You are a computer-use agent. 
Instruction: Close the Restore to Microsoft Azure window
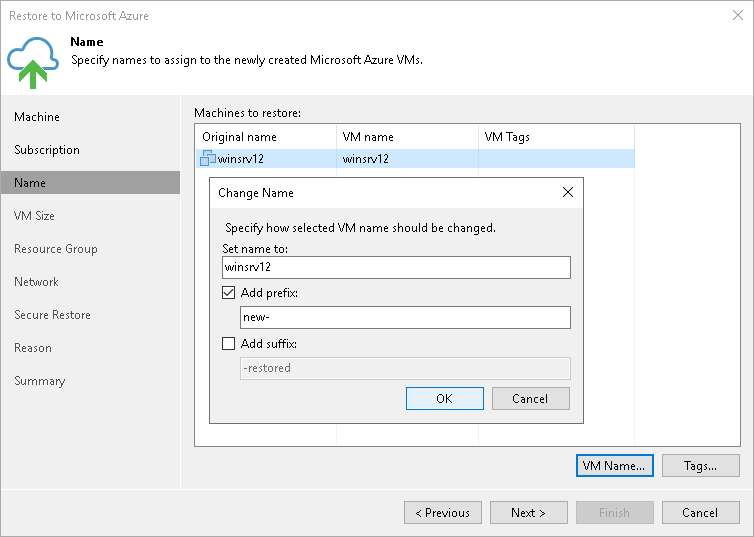738,15
